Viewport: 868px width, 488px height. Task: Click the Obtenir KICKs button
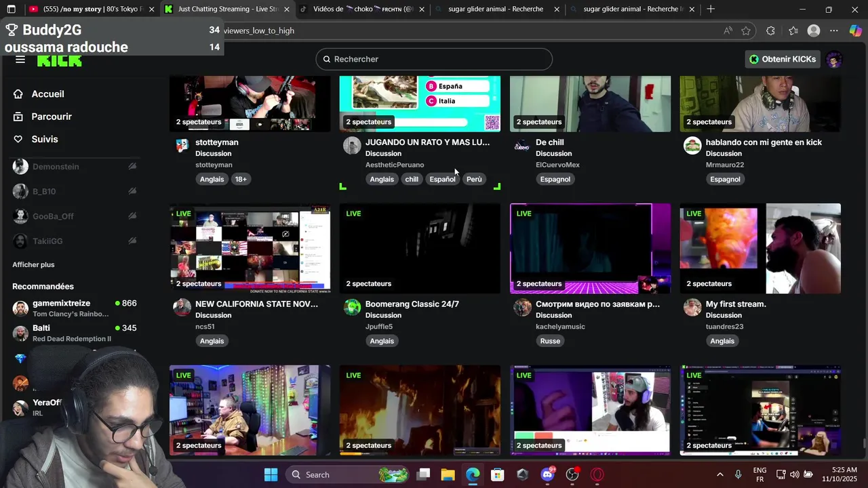tap(782, 59)
